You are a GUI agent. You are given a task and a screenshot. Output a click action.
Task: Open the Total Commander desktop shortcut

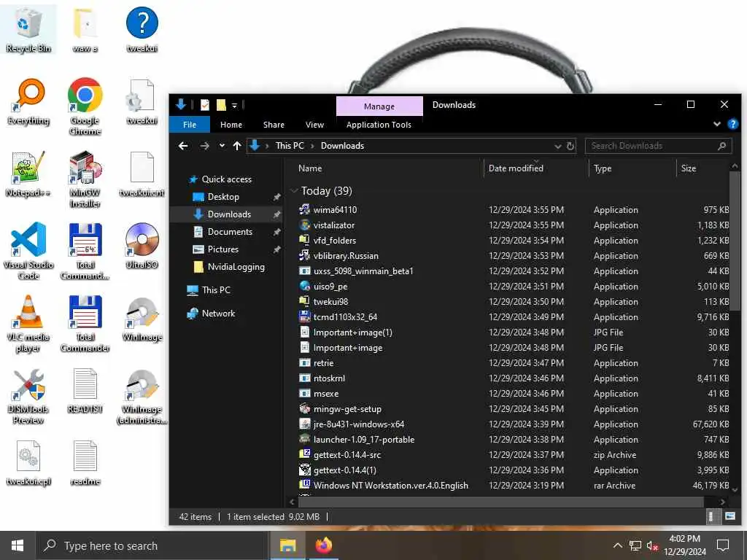(85, 324)
